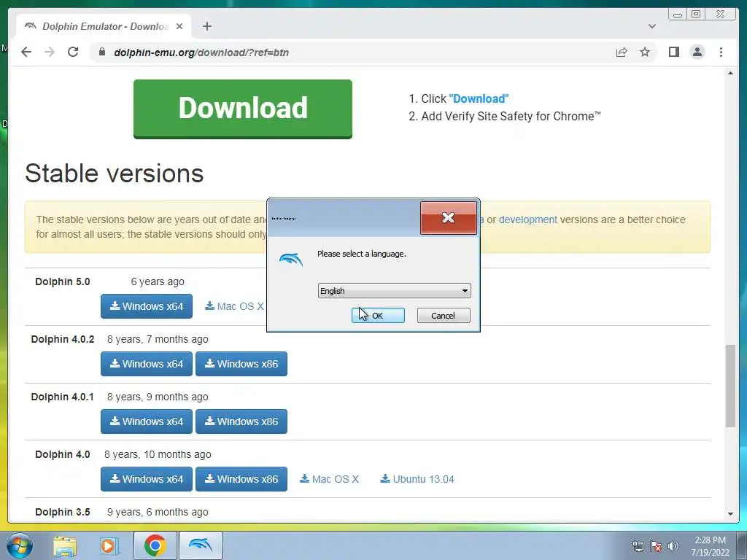
Task: Minimize the Chrome window
Action: [x=678, y=15]
